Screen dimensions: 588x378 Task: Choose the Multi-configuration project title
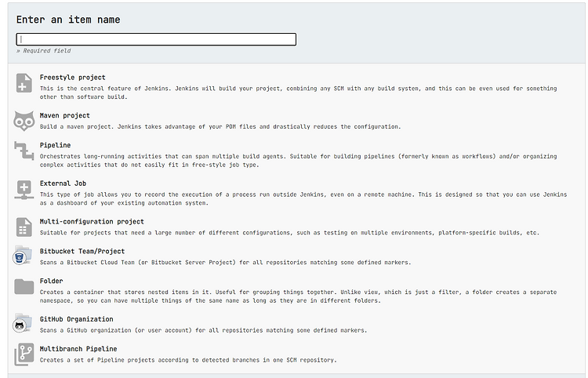(x=92, y=222)
